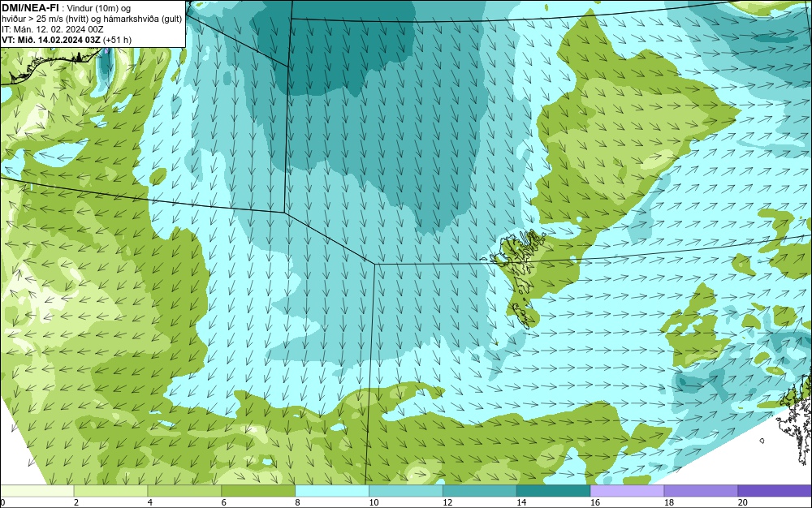Click the legend scale label 10

click(x=374, y=502)
